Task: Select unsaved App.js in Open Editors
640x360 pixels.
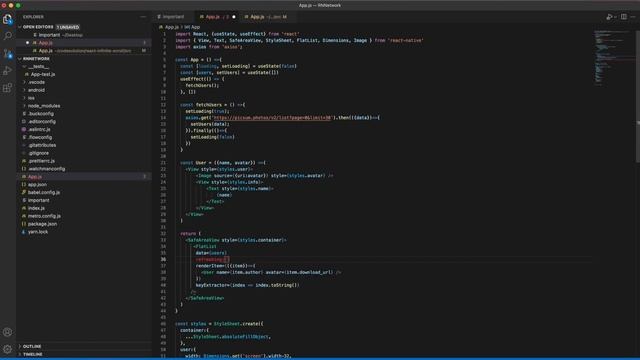Action: tap(84, 43)
